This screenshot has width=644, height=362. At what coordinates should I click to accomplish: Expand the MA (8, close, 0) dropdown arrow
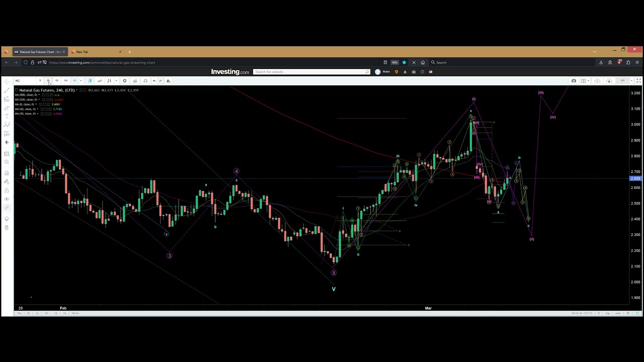36,104
